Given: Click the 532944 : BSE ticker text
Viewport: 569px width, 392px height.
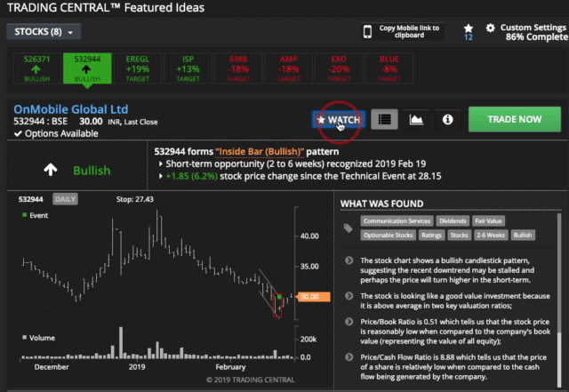Looking at the screenshot, I should point(40,122).
